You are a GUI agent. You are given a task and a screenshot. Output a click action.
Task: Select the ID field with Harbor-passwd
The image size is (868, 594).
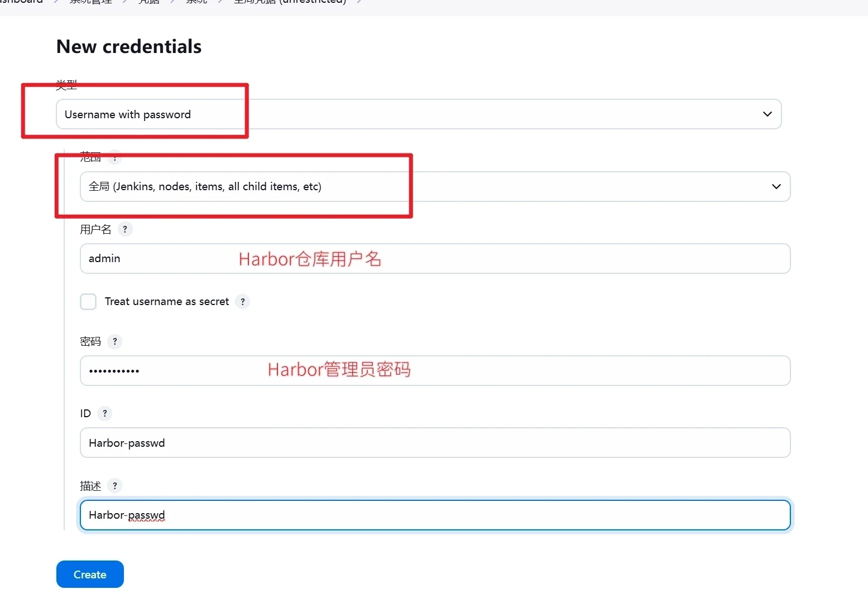pos(434,443)
